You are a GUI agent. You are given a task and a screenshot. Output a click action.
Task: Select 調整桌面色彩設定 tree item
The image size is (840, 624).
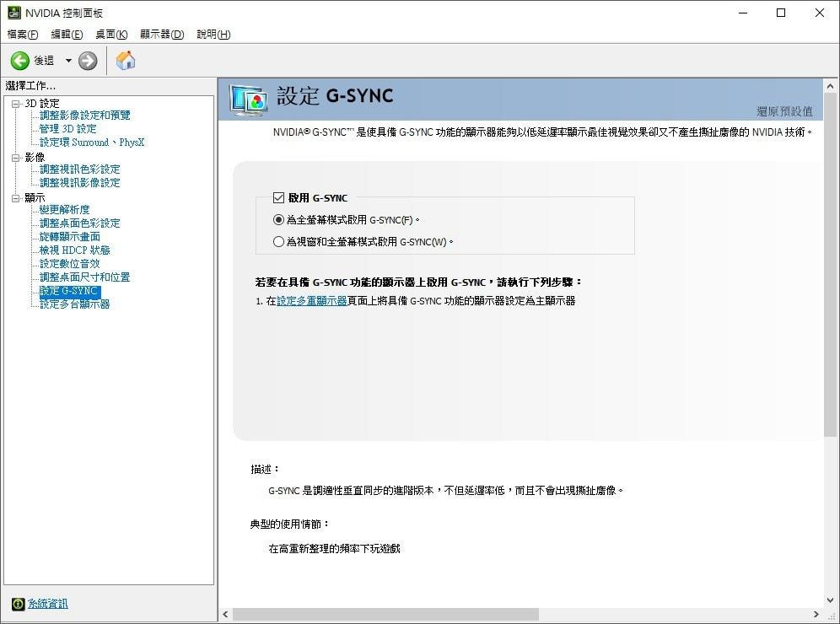point(80,223)
